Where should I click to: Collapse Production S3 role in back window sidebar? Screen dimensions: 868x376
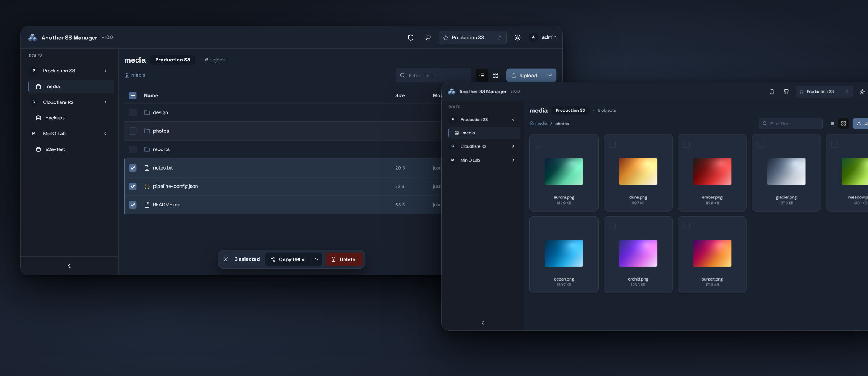tap(105, 71)
